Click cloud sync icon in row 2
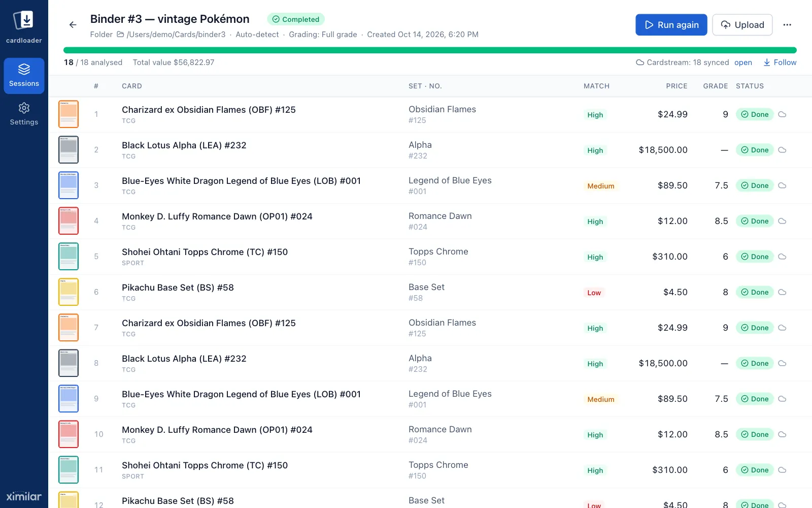The width and height of the screenshot is (812, 508). 782,150
